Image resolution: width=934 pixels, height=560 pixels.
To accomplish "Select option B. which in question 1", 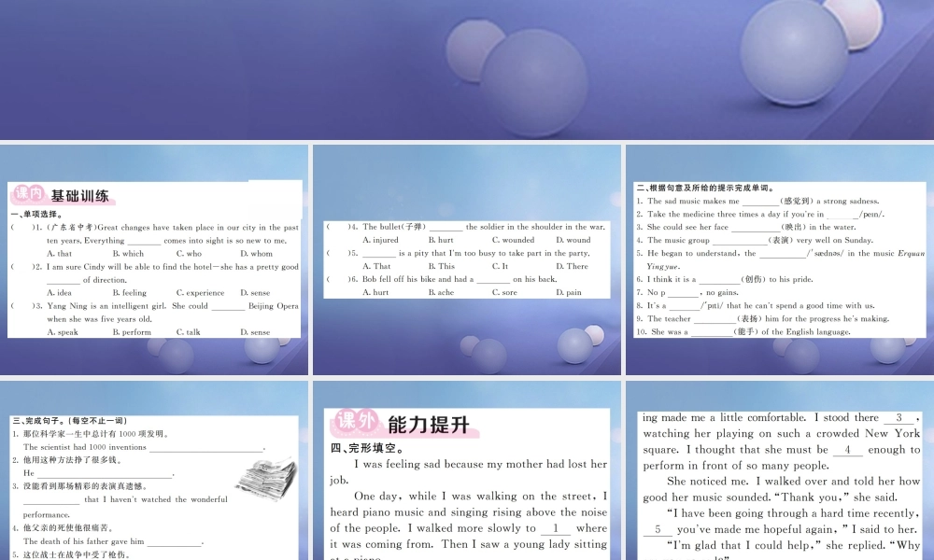I will (x=128, y=254).
